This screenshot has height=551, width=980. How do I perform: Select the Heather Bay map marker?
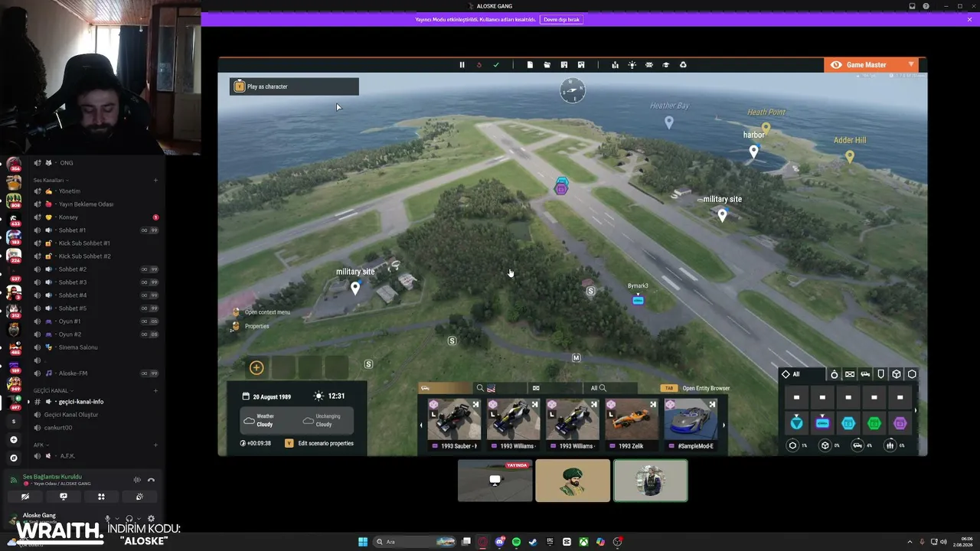pyautogui.click(x=669, y=122)
